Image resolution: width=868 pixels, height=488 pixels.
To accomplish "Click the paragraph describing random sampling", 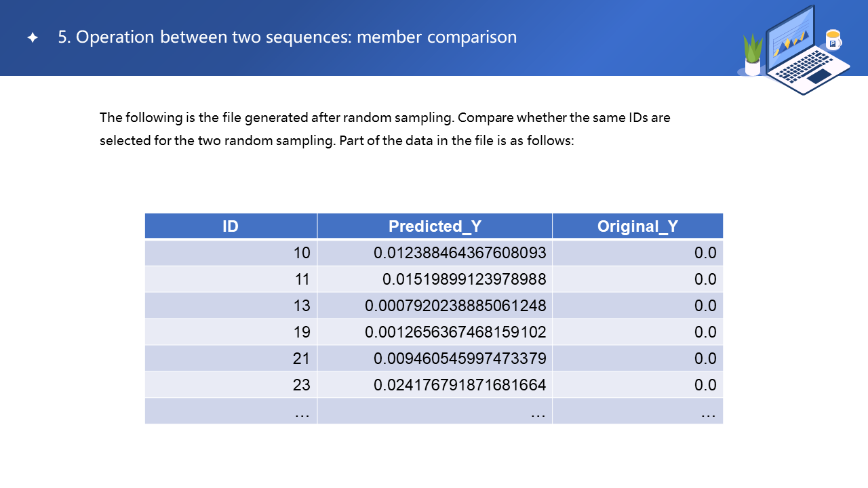I will [384, 129].
